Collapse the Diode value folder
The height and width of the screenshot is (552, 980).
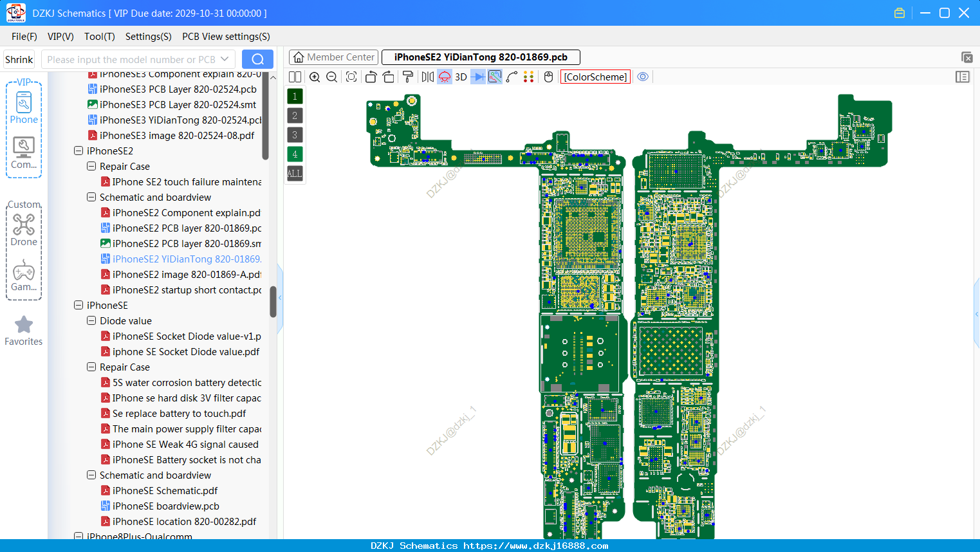[x=91, y=321]
